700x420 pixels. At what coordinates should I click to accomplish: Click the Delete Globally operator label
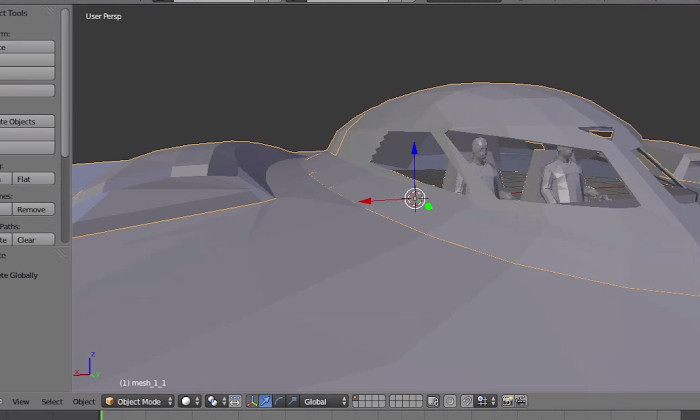19,275
